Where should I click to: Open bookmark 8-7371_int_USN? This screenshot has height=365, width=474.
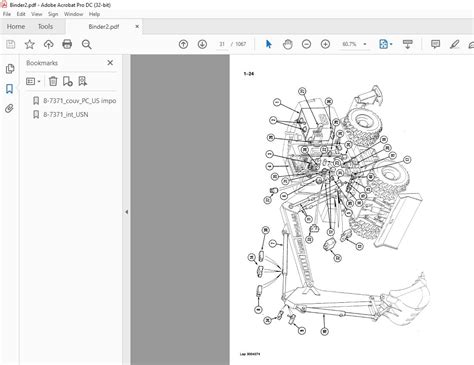pos(66,115)
